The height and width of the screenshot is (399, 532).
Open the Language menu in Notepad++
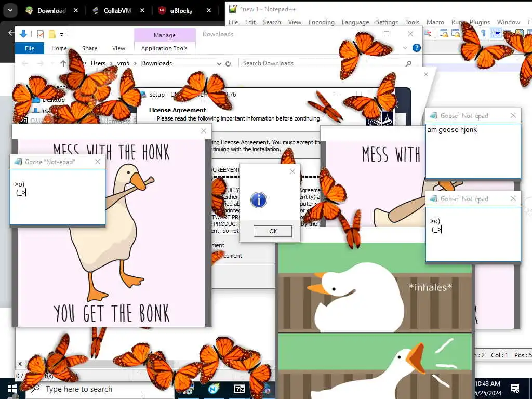355,22
